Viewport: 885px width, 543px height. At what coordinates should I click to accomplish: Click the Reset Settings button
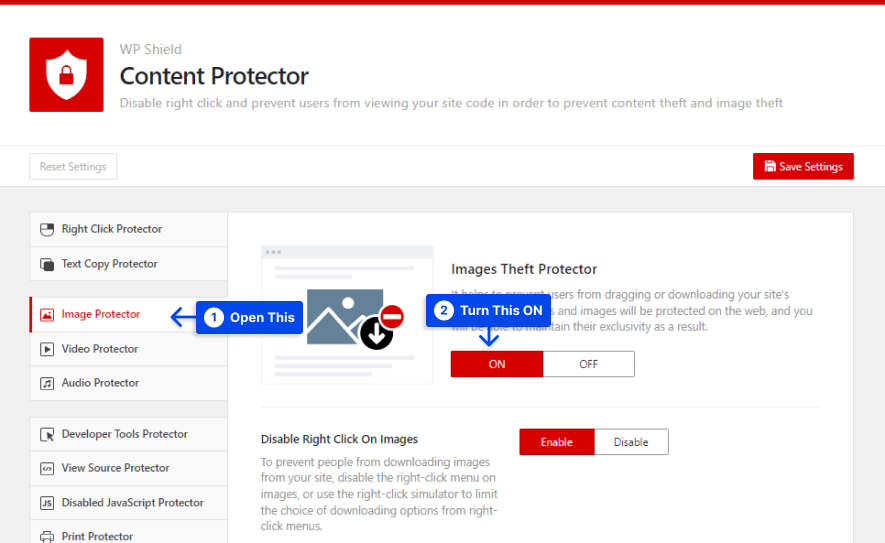pyautogui.click(x=73, y=167)
